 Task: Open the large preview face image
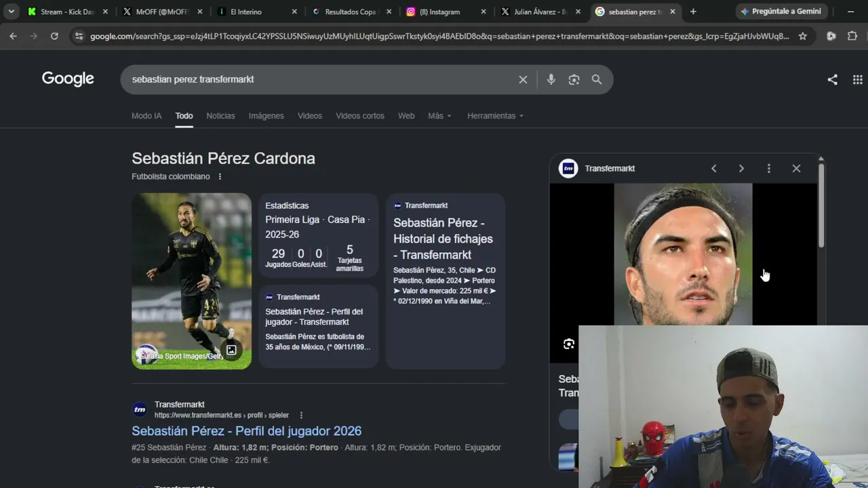(x=683, y=254)
